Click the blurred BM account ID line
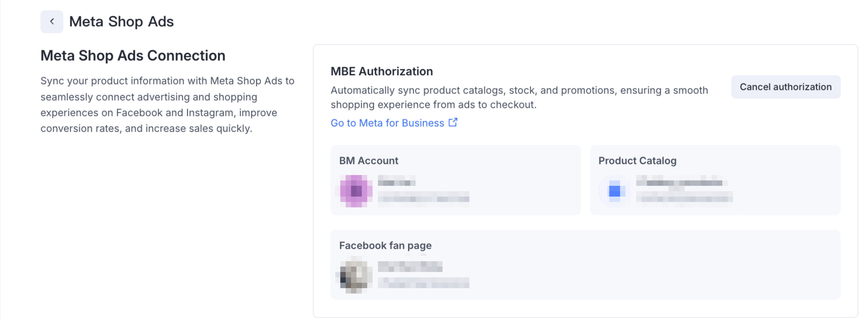The width and height of the screenshot is (868, 320). pos(423,197)
